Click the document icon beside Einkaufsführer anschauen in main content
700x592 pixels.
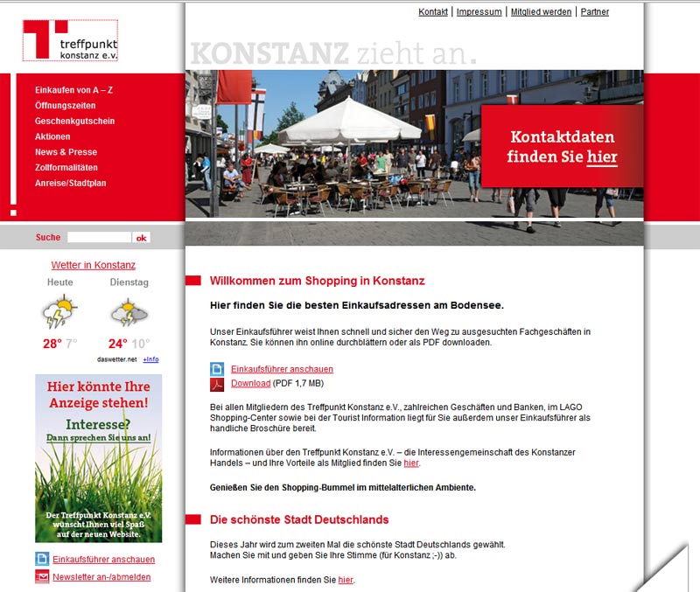pyautogui.click(x=217, y=369)
